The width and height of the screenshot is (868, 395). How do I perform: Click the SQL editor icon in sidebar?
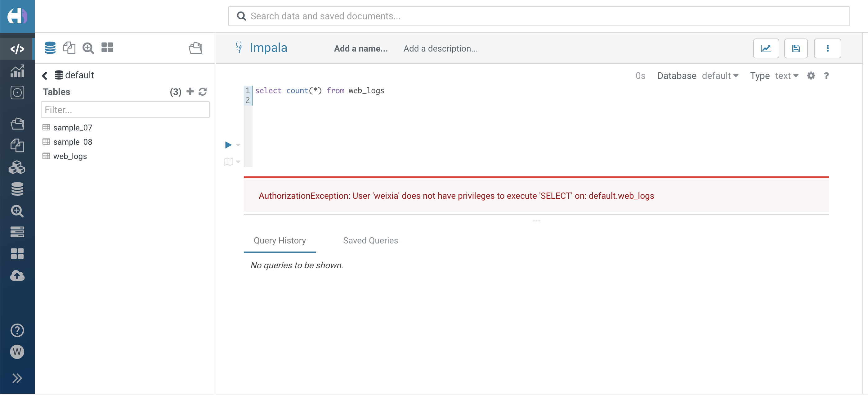pyautogui.click(x=17, y=49)
